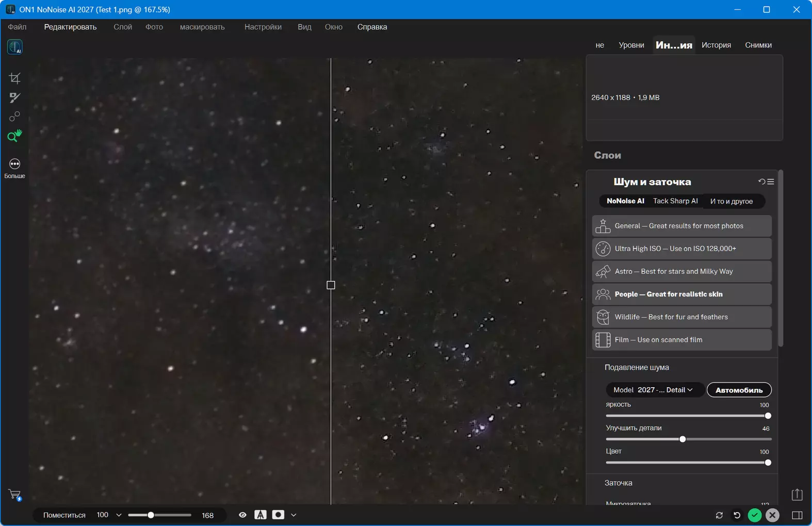Select the brush tool below the crop tool
This screenshot has height=526, width=812.
point(14,97)
